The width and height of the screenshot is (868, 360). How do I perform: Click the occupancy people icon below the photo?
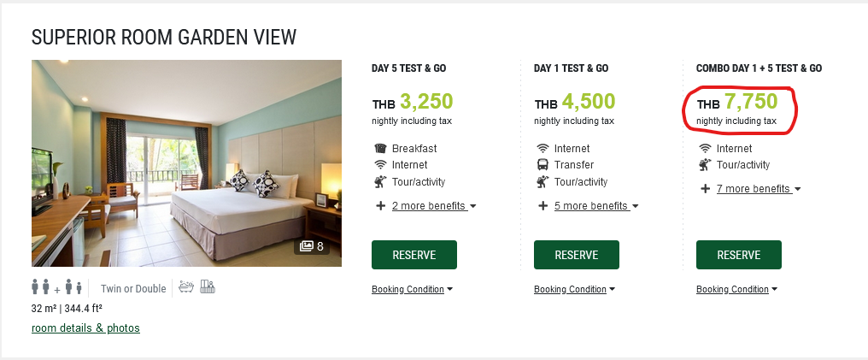click(56, 288)
